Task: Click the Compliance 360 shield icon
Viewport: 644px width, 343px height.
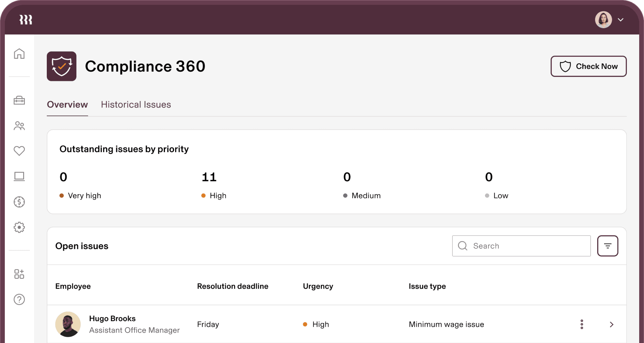Action: [62, 66]
